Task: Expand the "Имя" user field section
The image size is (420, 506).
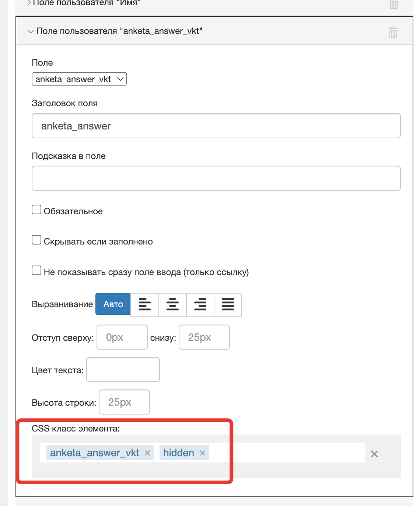Action: pos(29,3)
